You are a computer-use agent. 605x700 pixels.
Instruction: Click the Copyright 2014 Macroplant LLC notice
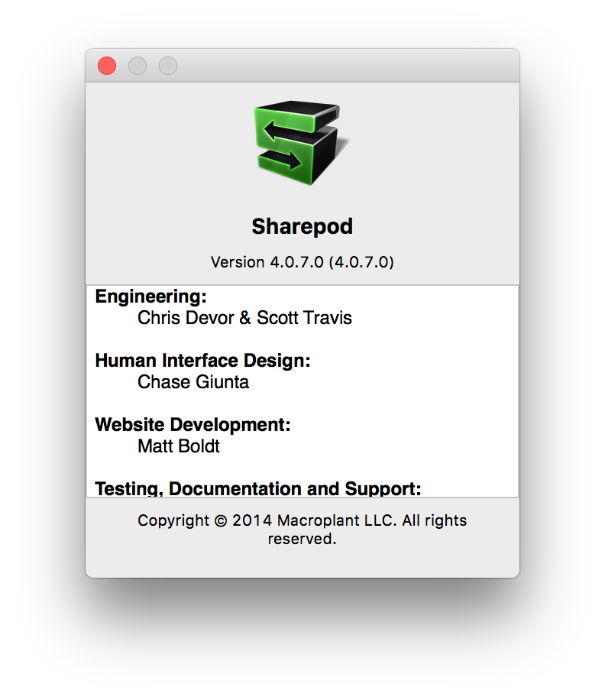(x=302, y=530)
